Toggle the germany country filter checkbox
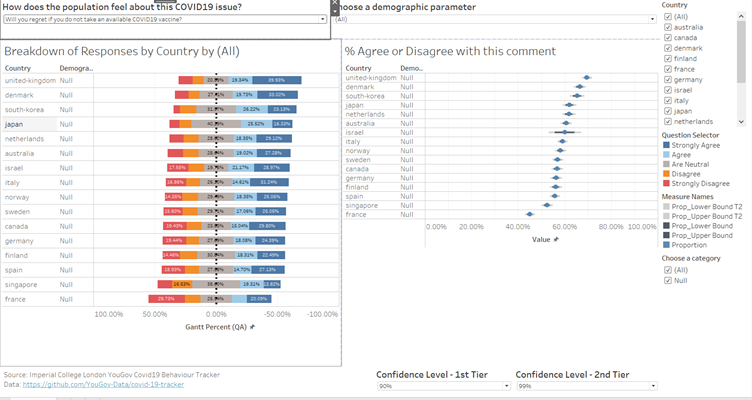Screen dimensions: 752x400 (668, 77)
